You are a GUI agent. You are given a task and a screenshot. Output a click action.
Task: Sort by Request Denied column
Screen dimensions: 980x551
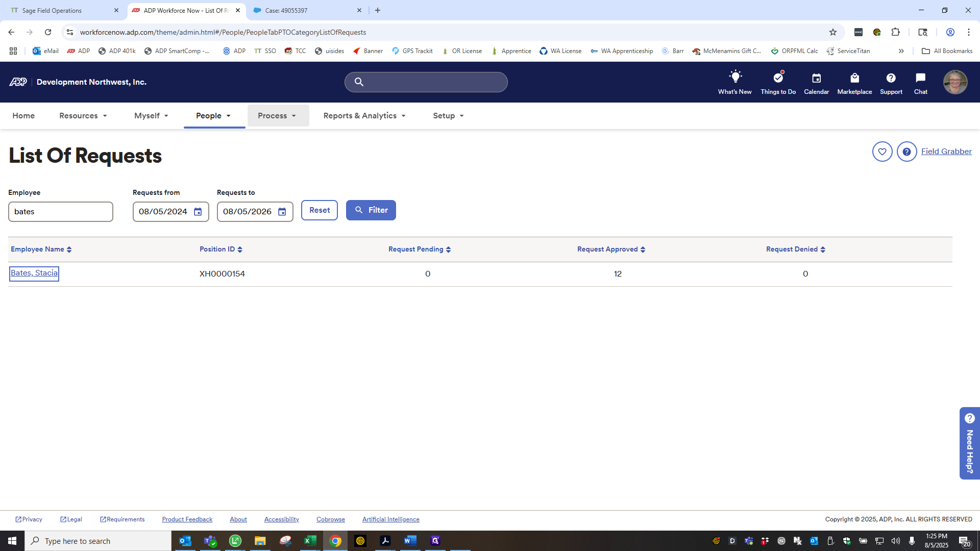pyautogui.click(x=796, y=249)
